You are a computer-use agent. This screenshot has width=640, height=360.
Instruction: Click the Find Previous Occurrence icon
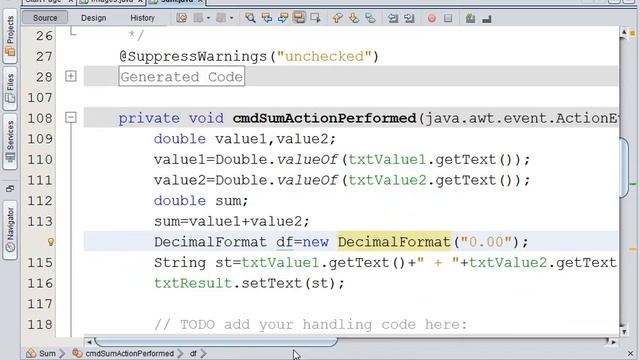pyautogui.click(x=267, y=18)
